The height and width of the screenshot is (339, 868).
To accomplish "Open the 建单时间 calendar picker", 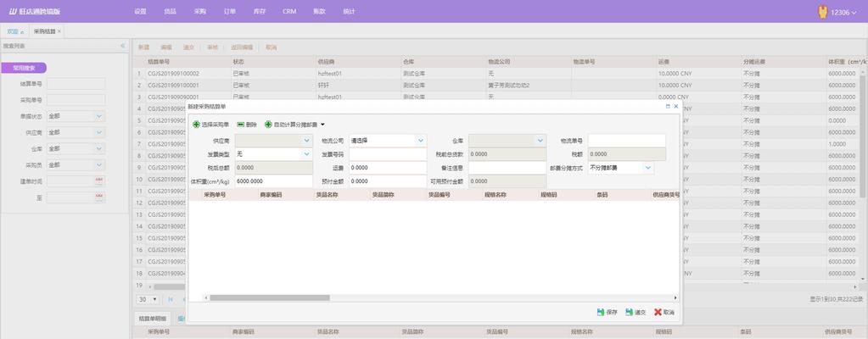I will tap(99, 181).
